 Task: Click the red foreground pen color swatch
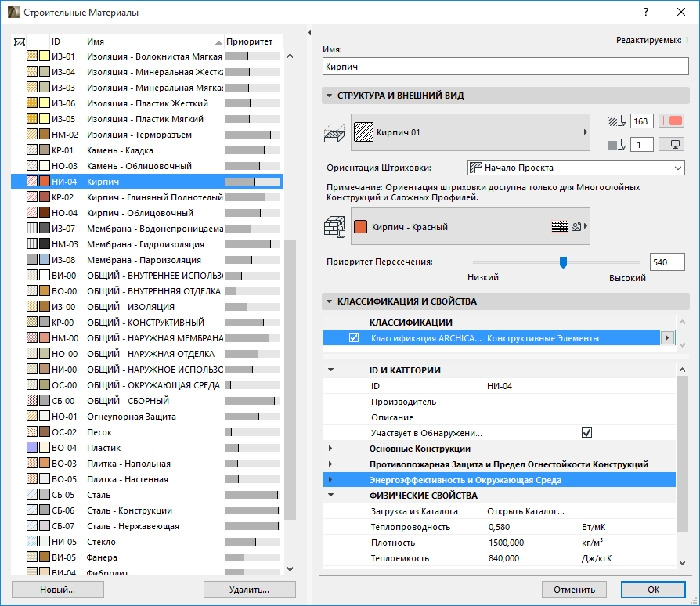pyautogui.click(x=672, y=121)
